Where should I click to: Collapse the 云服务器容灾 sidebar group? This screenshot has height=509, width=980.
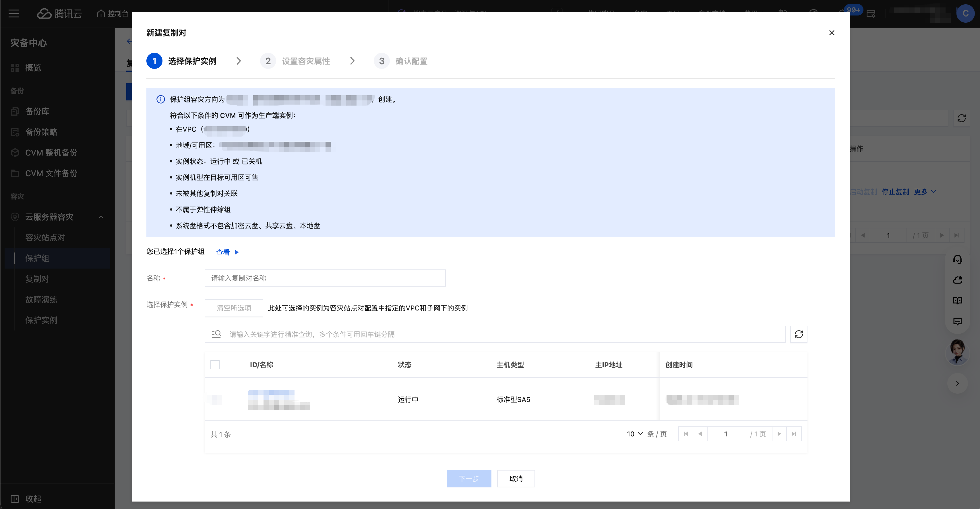point(101,217)
